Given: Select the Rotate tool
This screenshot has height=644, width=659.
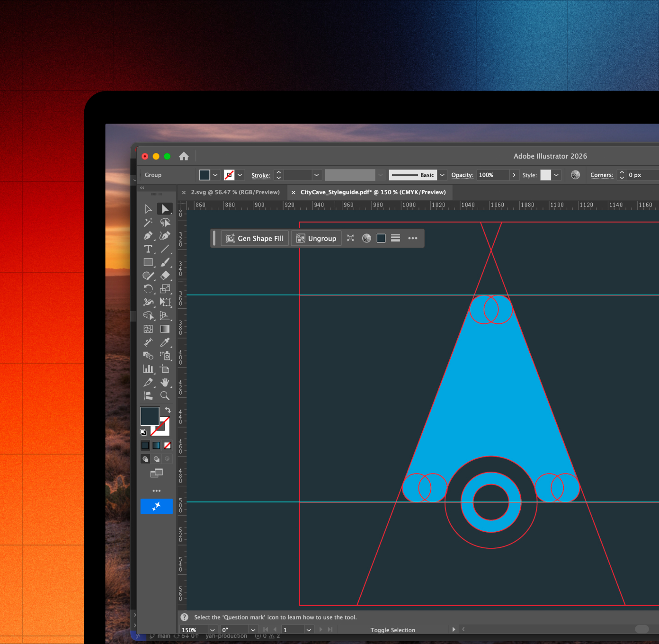Looking at the screenshot, I should pos(148,288).
